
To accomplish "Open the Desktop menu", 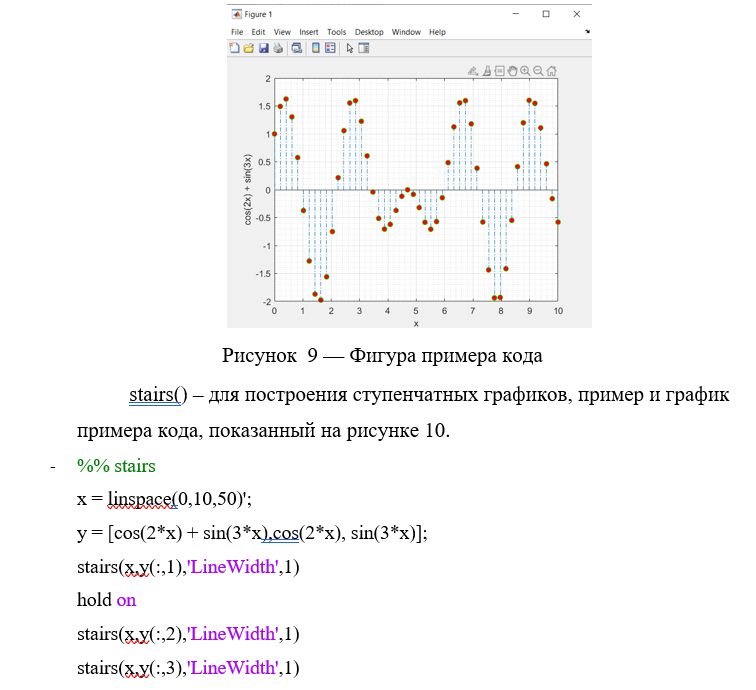I will point(369,32).
